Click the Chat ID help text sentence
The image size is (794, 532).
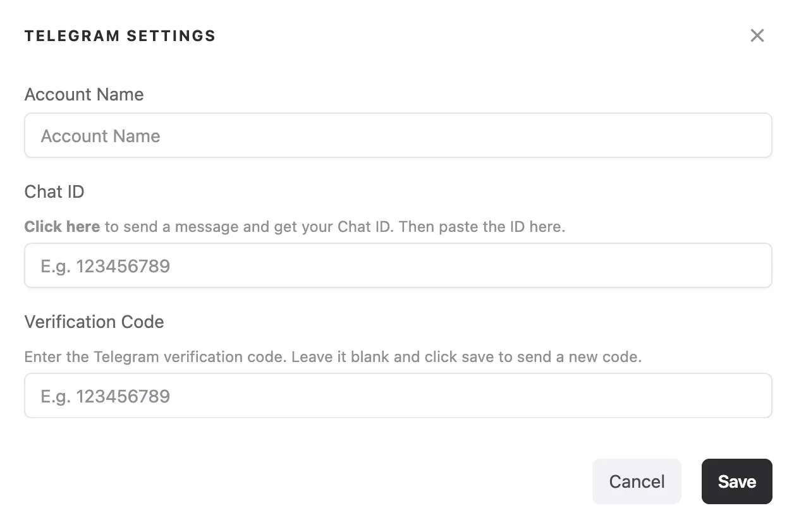click(295, 226)
